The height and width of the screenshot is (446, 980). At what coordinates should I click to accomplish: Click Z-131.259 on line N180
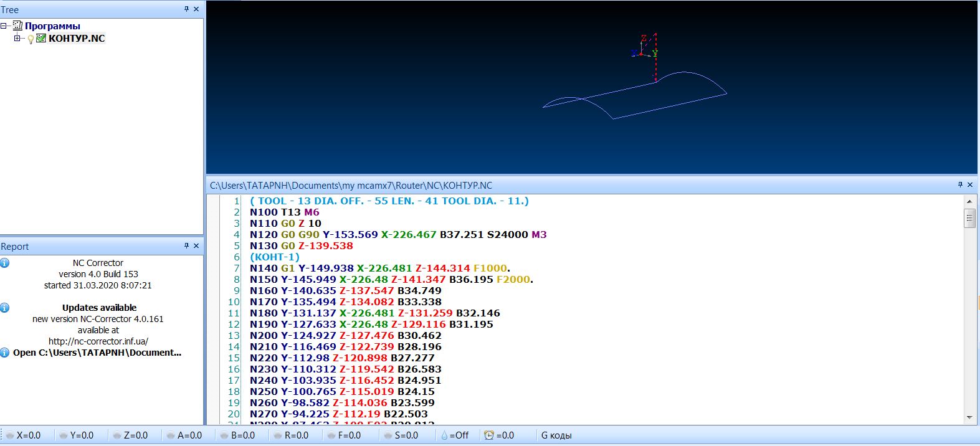(426, 313)
